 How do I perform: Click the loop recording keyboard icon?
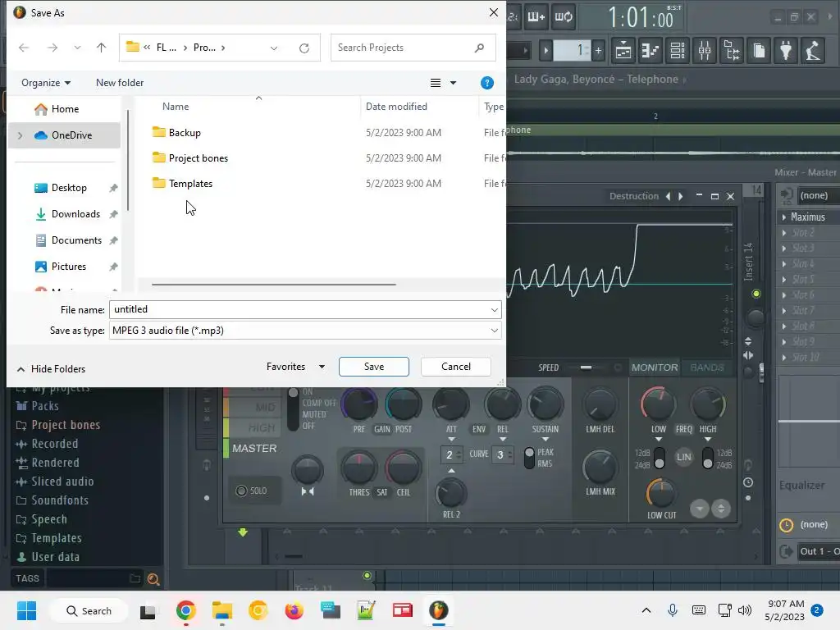click(x=563, y=16)
